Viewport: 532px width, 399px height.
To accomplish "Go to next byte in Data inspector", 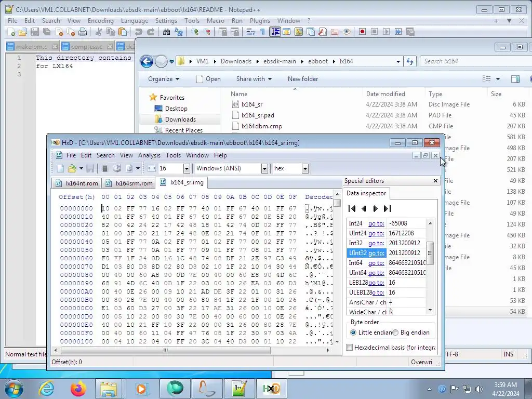I will 375,209.
